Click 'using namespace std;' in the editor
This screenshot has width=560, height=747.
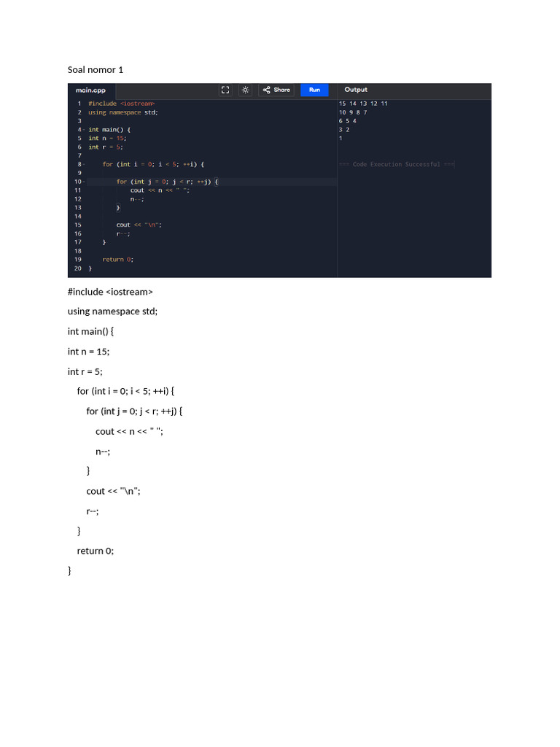point(122,112)
